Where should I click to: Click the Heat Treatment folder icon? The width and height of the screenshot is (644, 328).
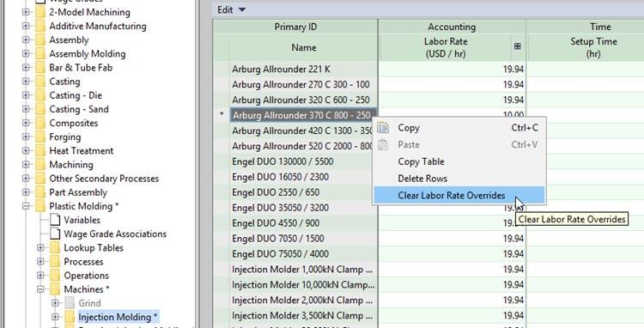point(40,150)
